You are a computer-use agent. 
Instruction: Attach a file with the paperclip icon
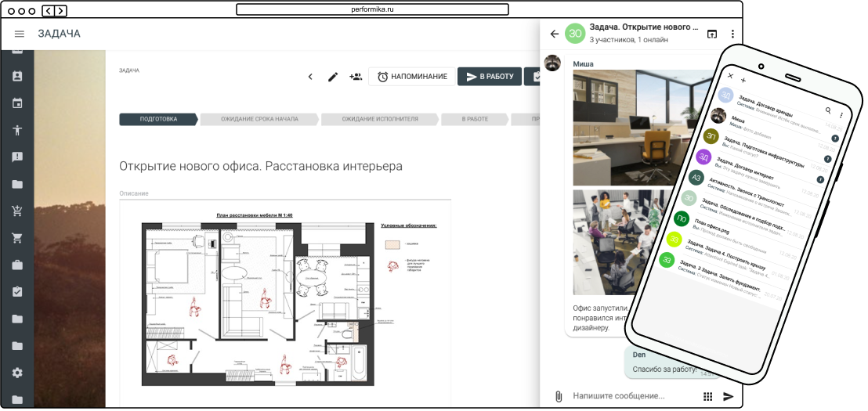558,396
